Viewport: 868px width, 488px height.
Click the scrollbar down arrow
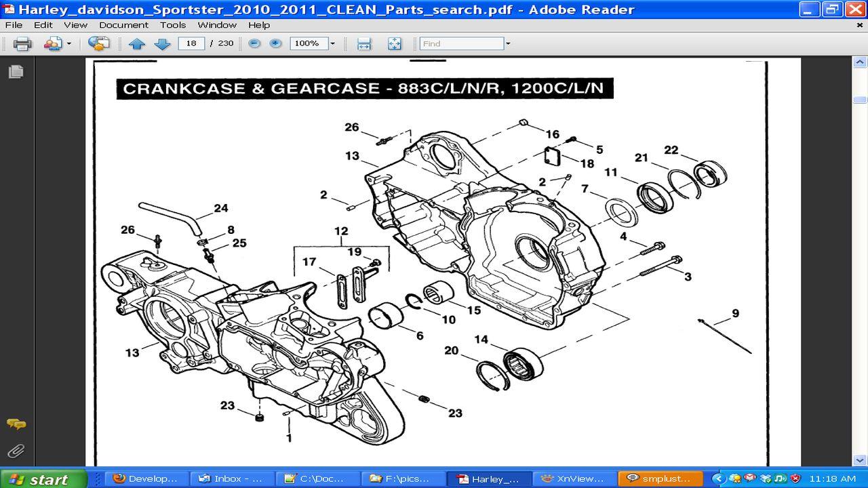pos(860,461)
